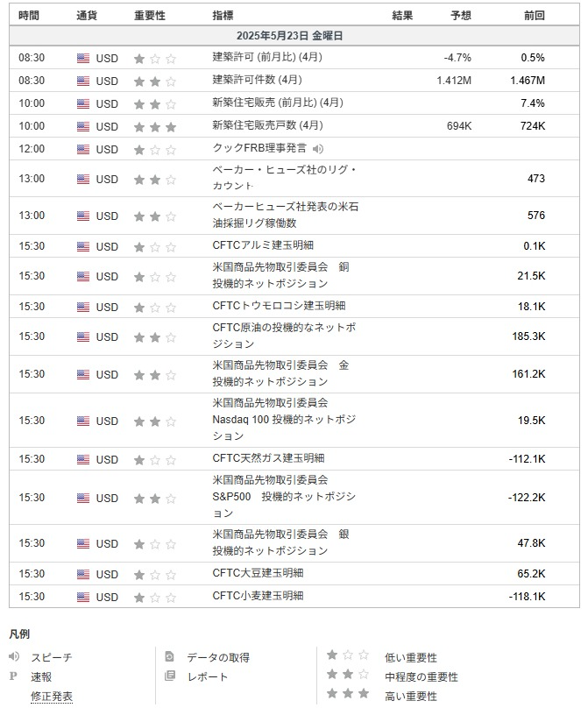Click the single-star 低い重要性 legend icon

point(347,655)
